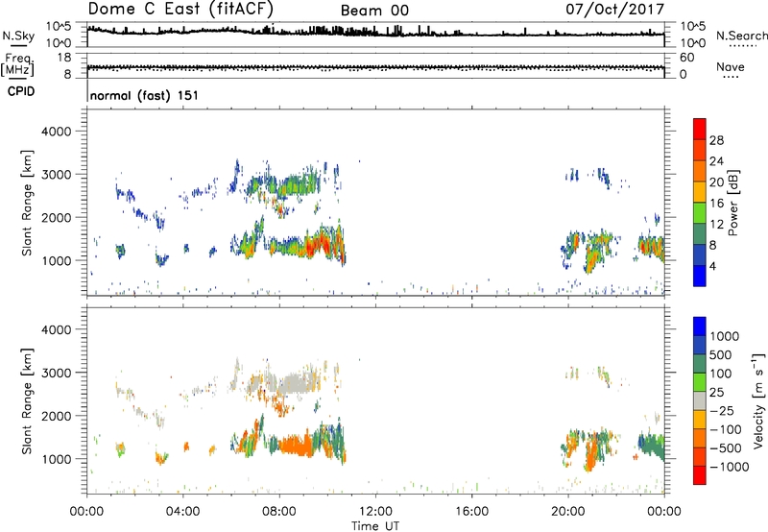This screenshot has width=768, height=532.
Task: Click Power colorbar value "28"
Action: click(716, 140)
